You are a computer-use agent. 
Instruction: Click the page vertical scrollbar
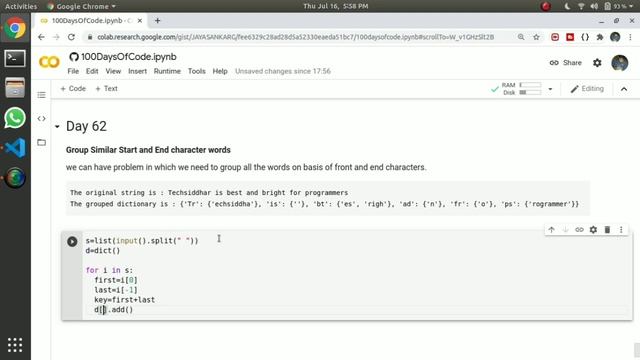click(x=637, y=351)
